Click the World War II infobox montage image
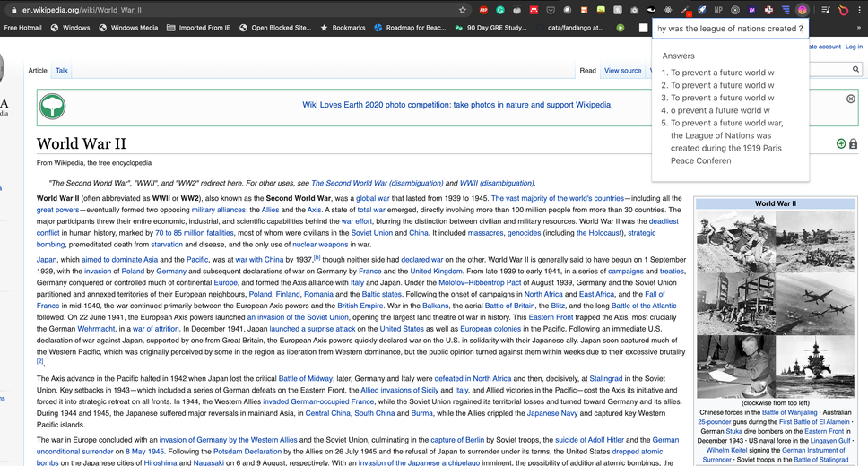 pos(775,304)
